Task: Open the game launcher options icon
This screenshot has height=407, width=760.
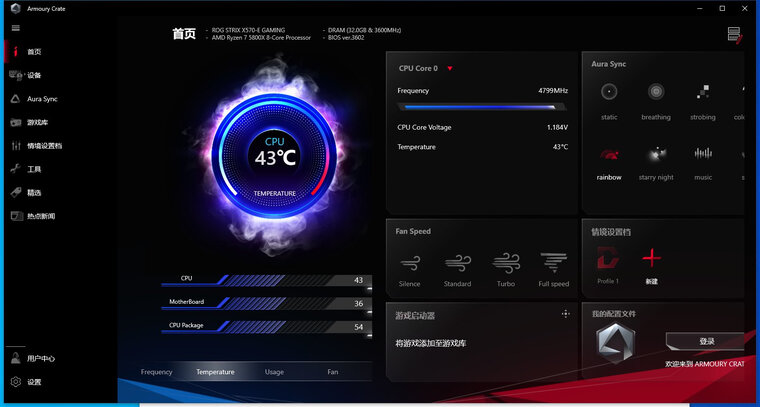Action: [565, 314]
